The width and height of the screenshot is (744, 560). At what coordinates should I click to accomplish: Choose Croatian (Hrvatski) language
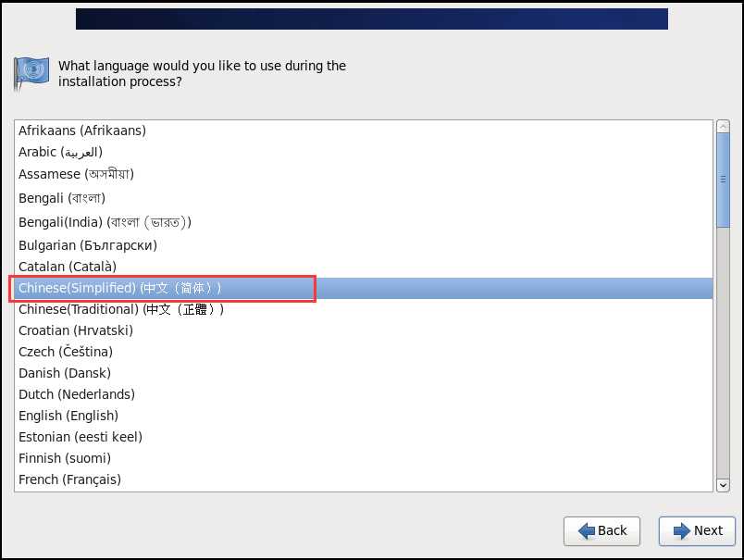click(364, 330)
